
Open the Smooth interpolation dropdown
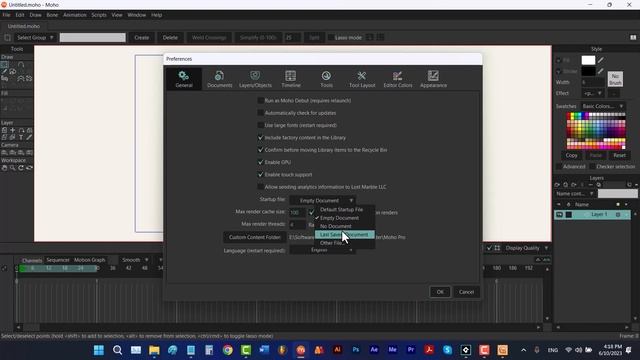click(135, 260)
